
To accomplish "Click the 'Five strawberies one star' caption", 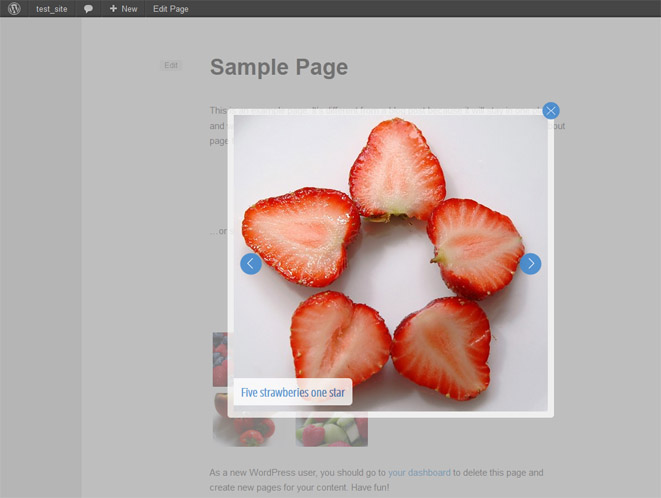I will (293, 392).
